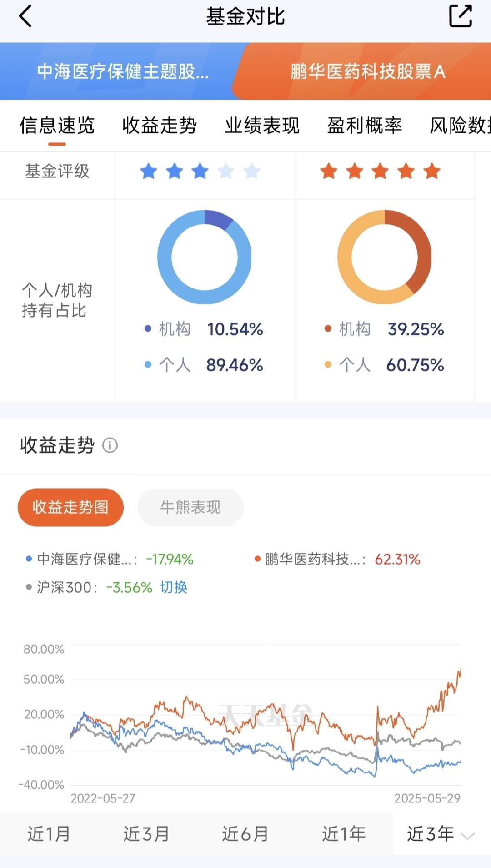Image resolution: width=491 pixels, height=868 pixels.
Task: Switch to the 业绩表现 tab
Action: pos(262,126)
